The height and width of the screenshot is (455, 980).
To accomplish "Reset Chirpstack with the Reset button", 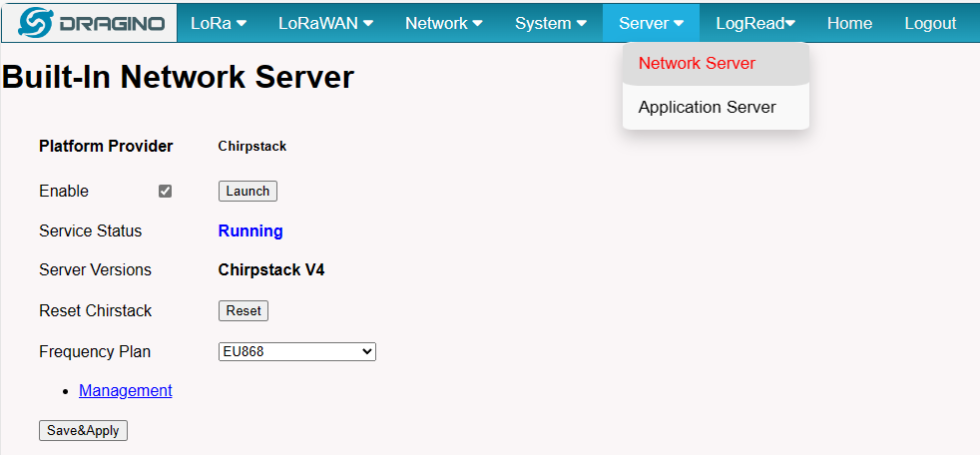I will click(244, 310).
